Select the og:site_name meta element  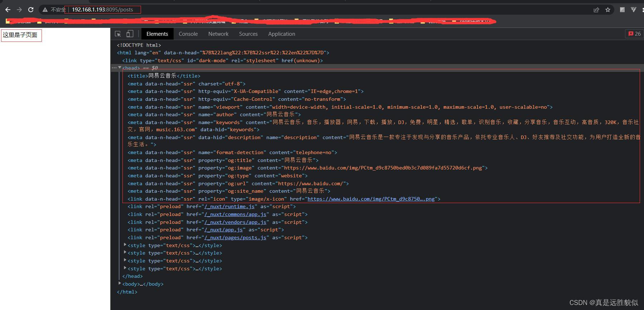pyautogui.click(x=229, y=191)
